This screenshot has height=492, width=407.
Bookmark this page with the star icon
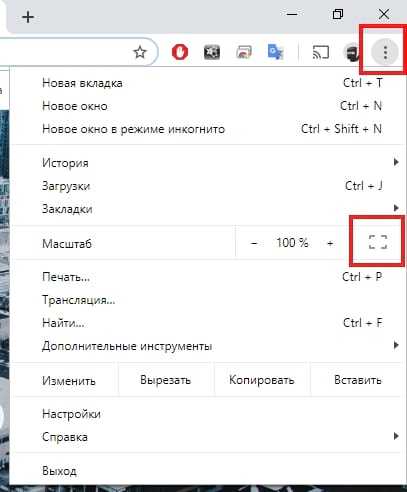click(x=140, y=52)
